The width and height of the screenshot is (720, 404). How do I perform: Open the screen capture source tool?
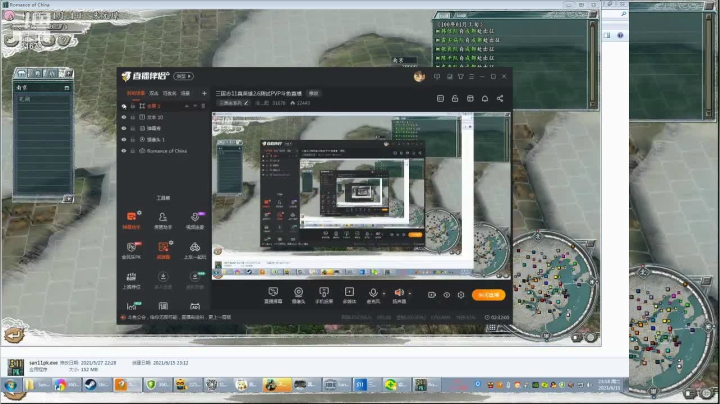click(273, 295)
